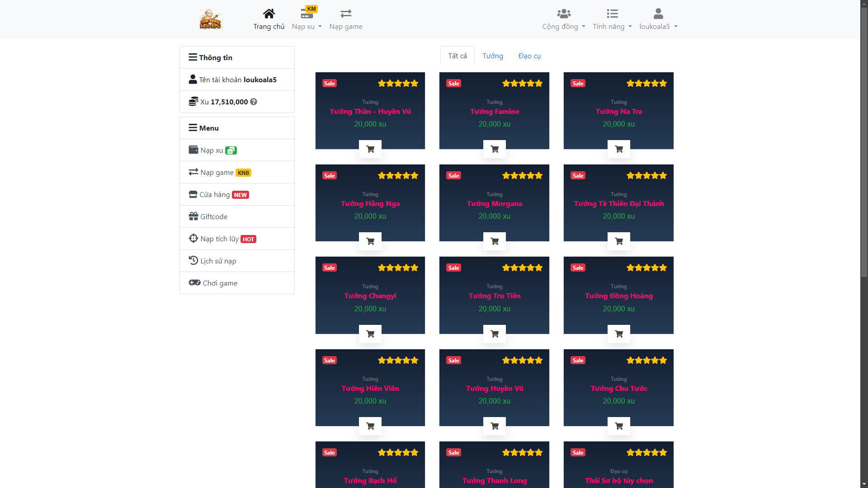Add Tướng Hằng Nga to cart
This screenshot has height=488, width=868.
point(370,241)
